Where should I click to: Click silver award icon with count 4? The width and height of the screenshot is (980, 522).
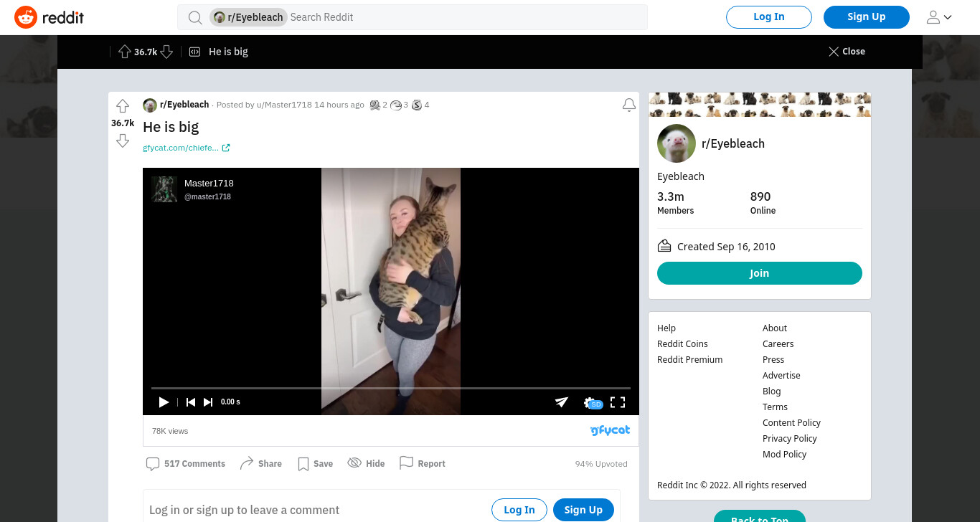[x=417, y=105]
